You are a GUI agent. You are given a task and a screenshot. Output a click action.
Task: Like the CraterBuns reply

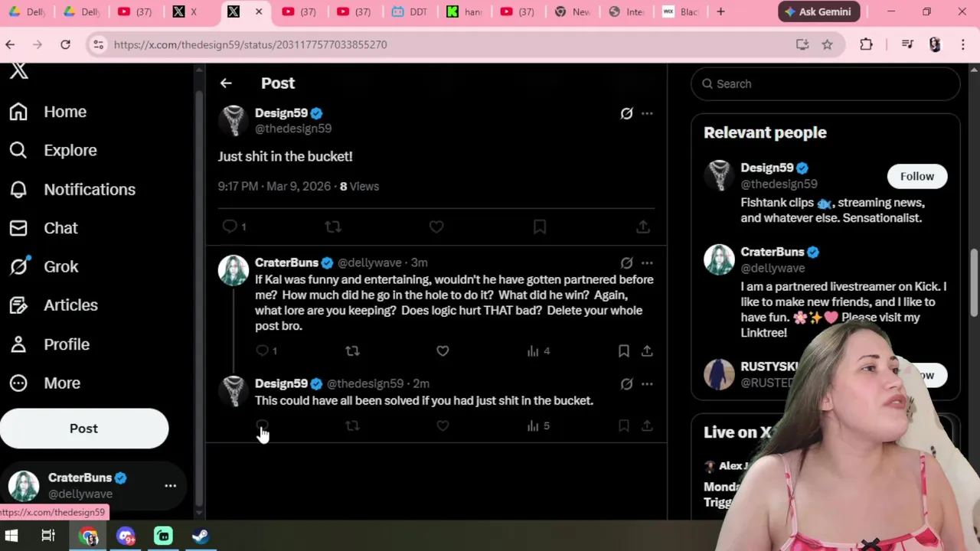443,351
